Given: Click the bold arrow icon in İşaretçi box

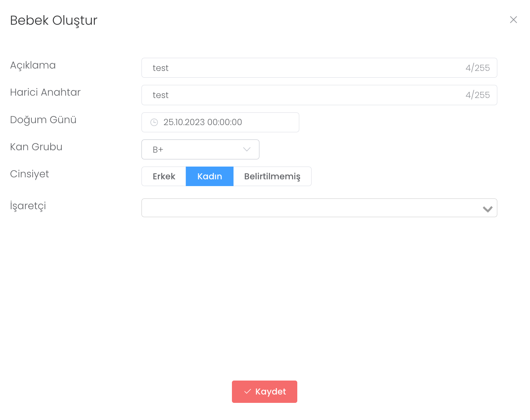Looking at the screenshot, I should (487, 209).
